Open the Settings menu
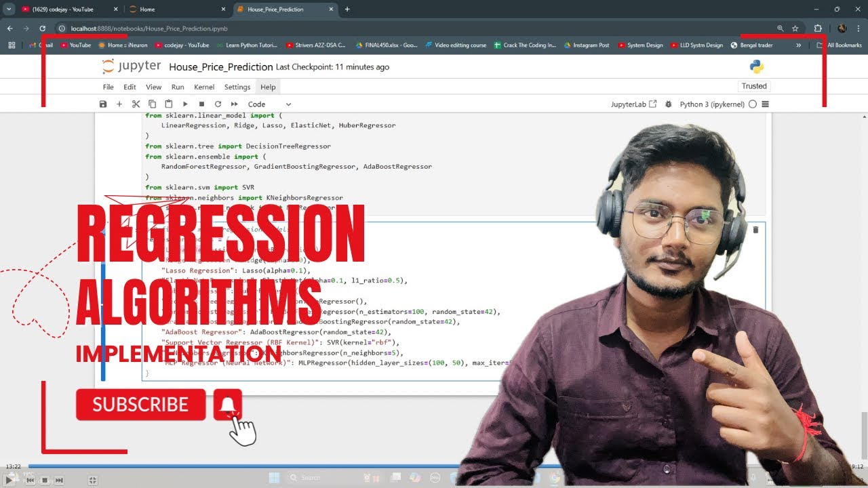Image resolution: width=868 pixels, height=488 pixels. click(237, 87)
